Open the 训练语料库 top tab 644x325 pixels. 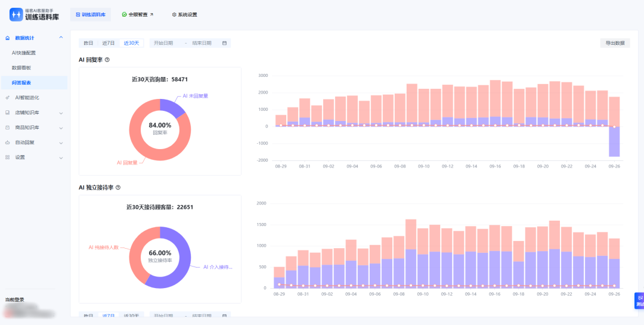[x=91, y=14]
